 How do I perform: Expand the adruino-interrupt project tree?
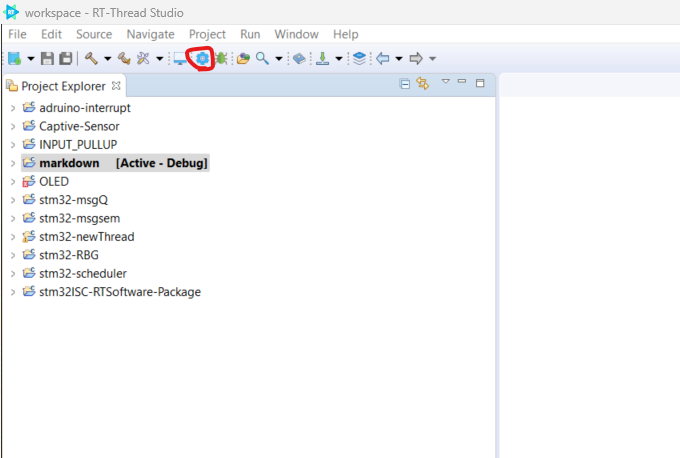[x=11, y=107]
